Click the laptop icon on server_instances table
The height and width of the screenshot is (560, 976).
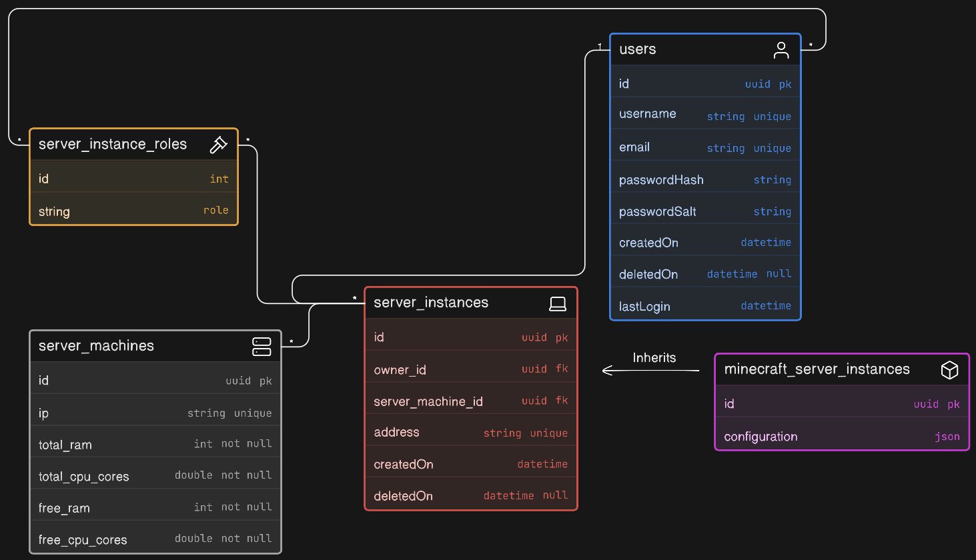tap(558, 304)
